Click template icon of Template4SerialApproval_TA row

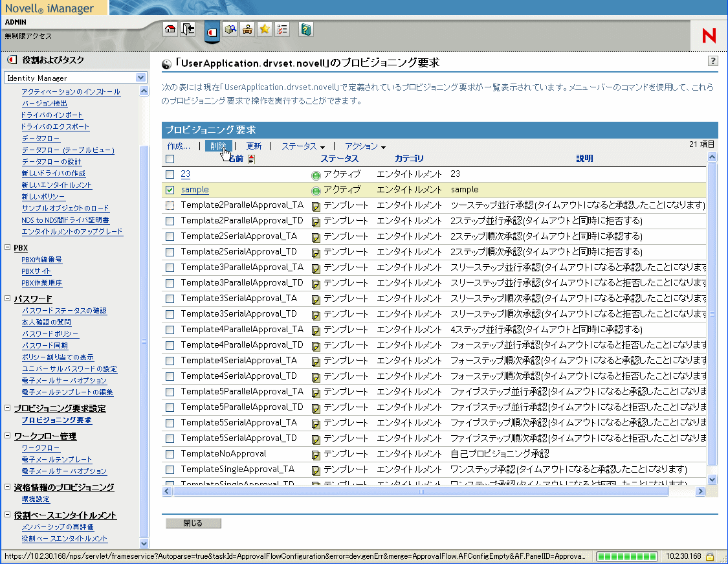pyautogui.click(x=316, y=362)
